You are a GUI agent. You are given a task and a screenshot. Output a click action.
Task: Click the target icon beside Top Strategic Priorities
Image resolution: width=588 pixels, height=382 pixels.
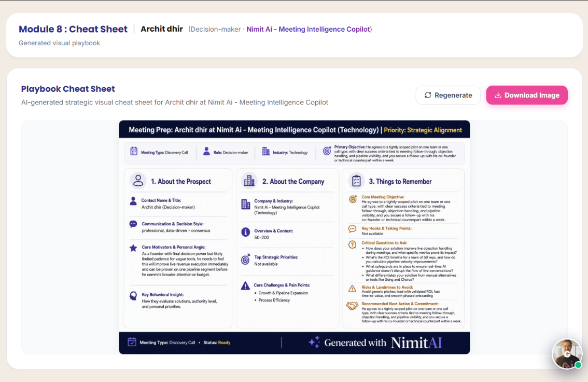245,260
